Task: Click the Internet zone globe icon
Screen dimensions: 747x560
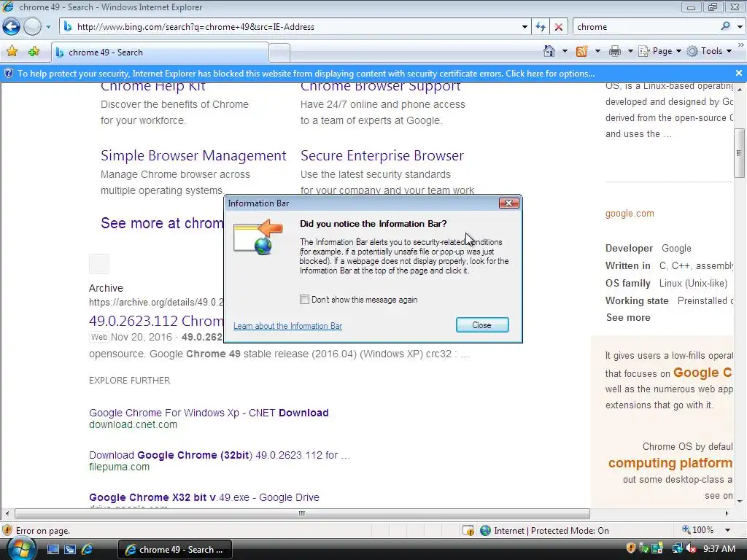Action: tap(485, 531)
